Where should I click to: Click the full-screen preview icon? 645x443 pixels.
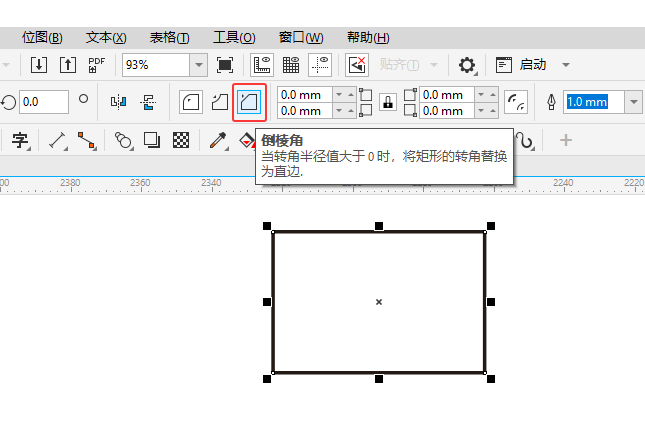pos(225,65)
